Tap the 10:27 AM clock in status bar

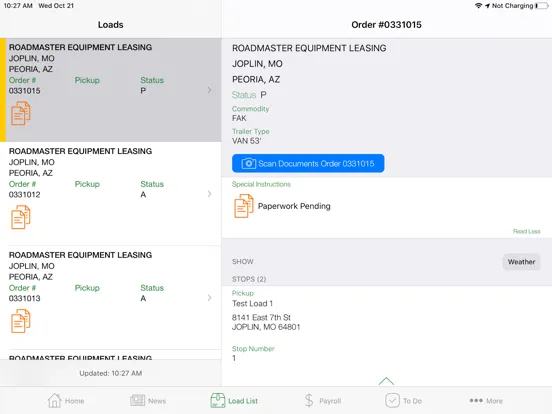click(x=18, y=6)
